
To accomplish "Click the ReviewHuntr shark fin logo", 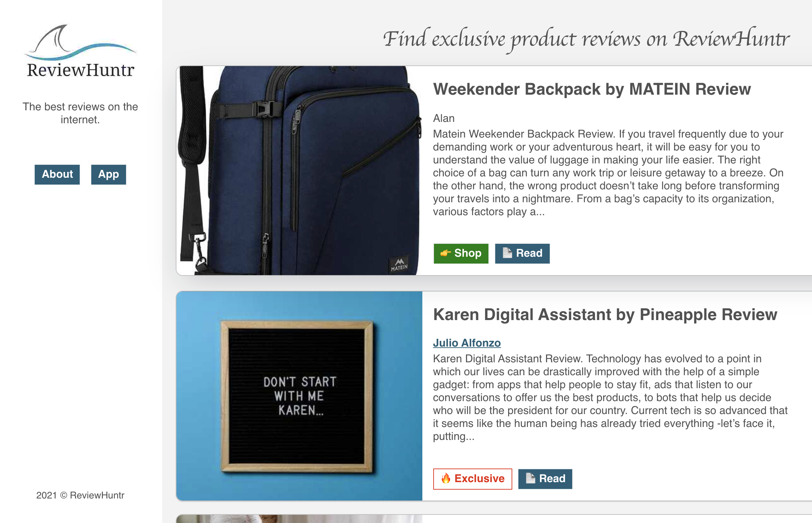I will click(80, 42).
